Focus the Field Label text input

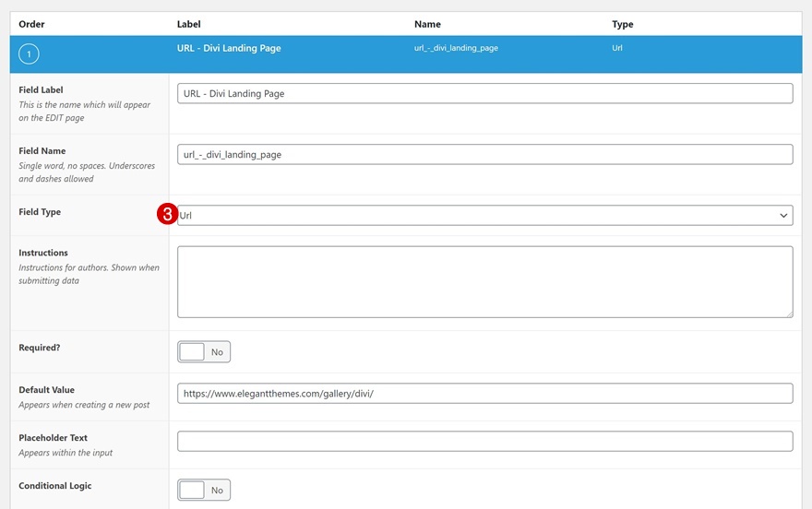(x=484, y=93)
